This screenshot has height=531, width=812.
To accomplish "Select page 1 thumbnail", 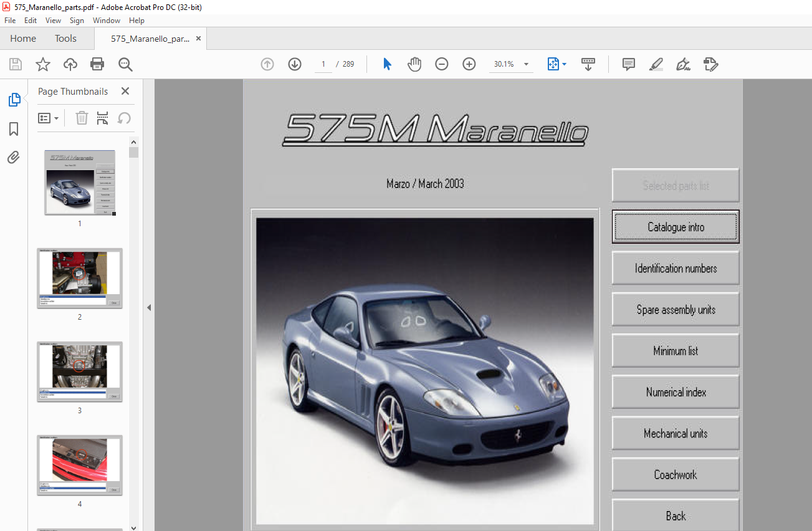I will click(80, 183).
